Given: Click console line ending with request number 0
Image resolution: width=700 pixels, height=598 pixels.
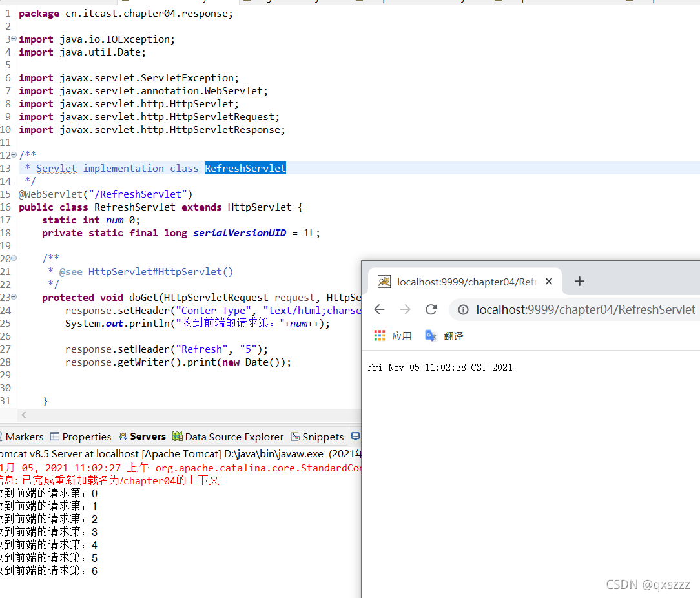Looking at the screenshot, I should (48, 493).
